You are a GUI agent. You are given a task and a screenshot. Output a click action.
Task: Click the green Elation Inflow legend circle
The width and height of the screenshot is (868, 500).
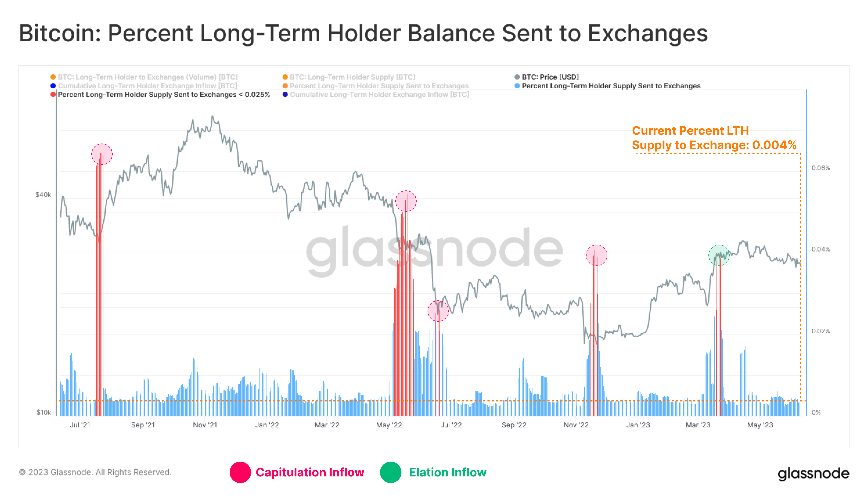[x=390, y=472]
